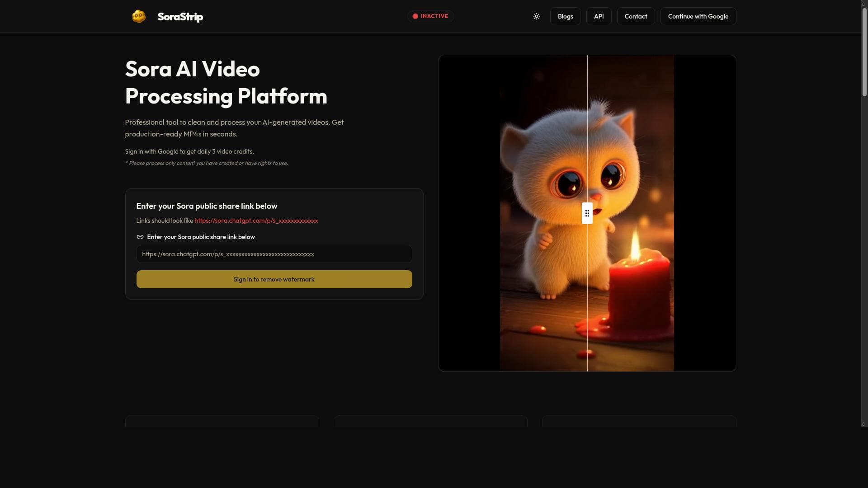Click 'Enter your Sora public share link below' card heading
868x488 pixels.
[x=207, y=206]
